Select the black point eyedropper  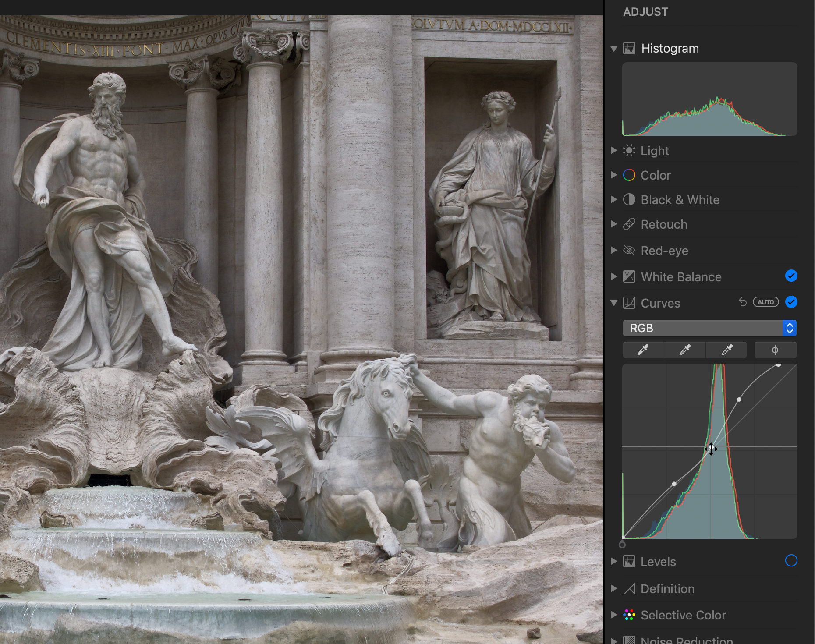(643, 350)
